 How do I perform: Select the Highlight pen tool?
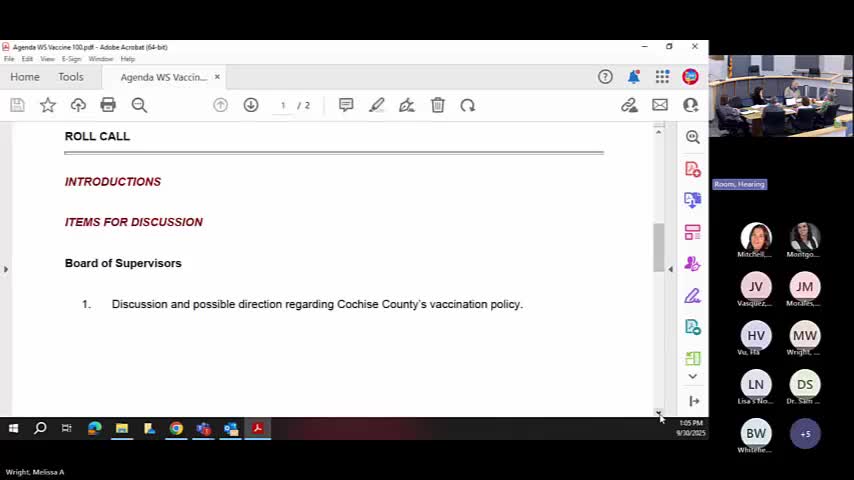click(x=376, y=105)
